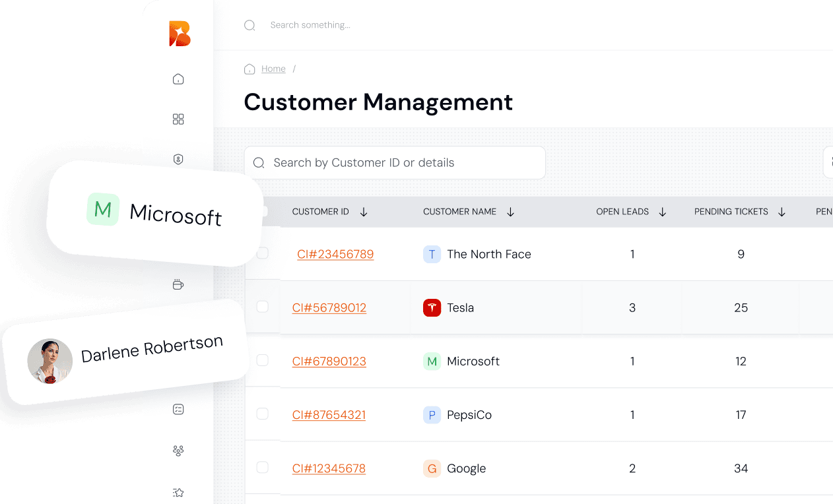Click the star icon in sidebar
The width and height of the screenshot is (833, 504).
tap(178, 492)
